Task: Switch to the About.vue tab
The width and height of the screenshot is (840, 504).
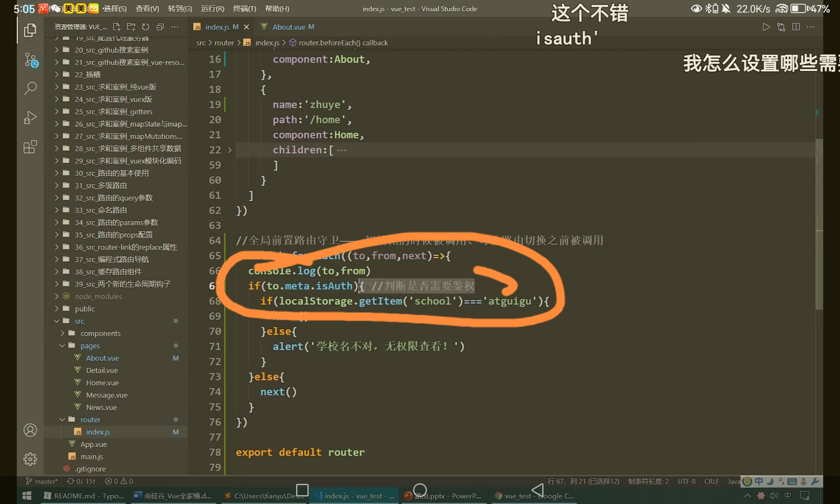Action: (x=288, y=27)
